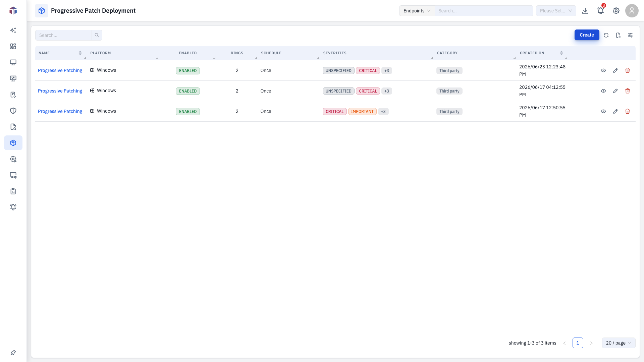The image size is (644, 362).
Task: View first deployment with eye icon
Action: [603, 70]
